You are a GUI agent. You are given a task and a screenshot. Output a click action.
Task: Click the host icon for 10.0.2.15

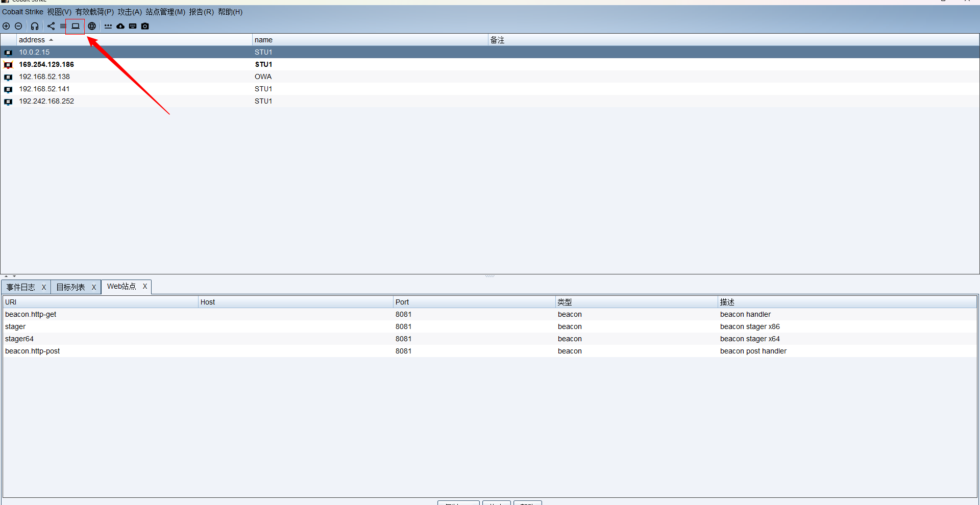click(8, 53)
